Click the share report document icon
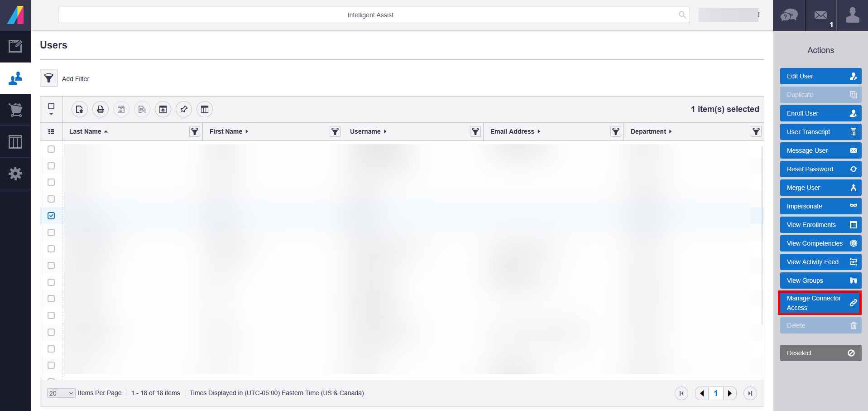The width and height of the screenshot is (868, 411). coord(142,109)
